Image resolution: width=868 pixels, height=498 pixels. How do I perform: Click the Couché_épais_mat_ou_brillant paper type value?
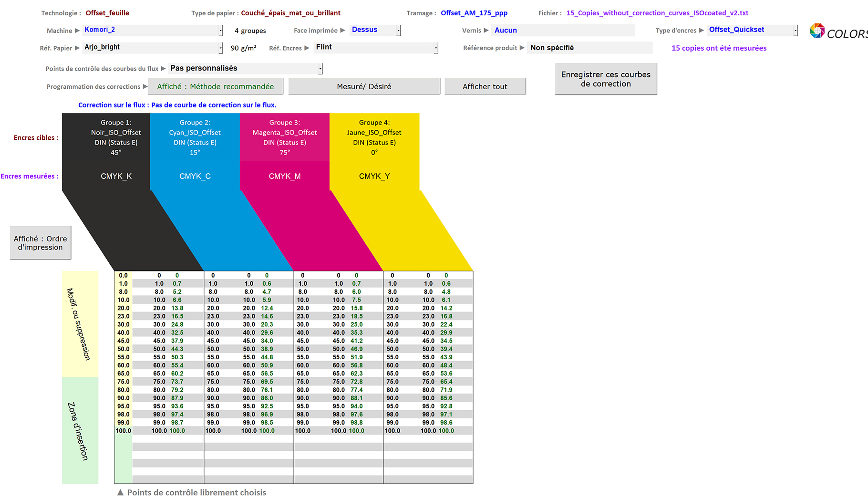click(x=290, y=13)
